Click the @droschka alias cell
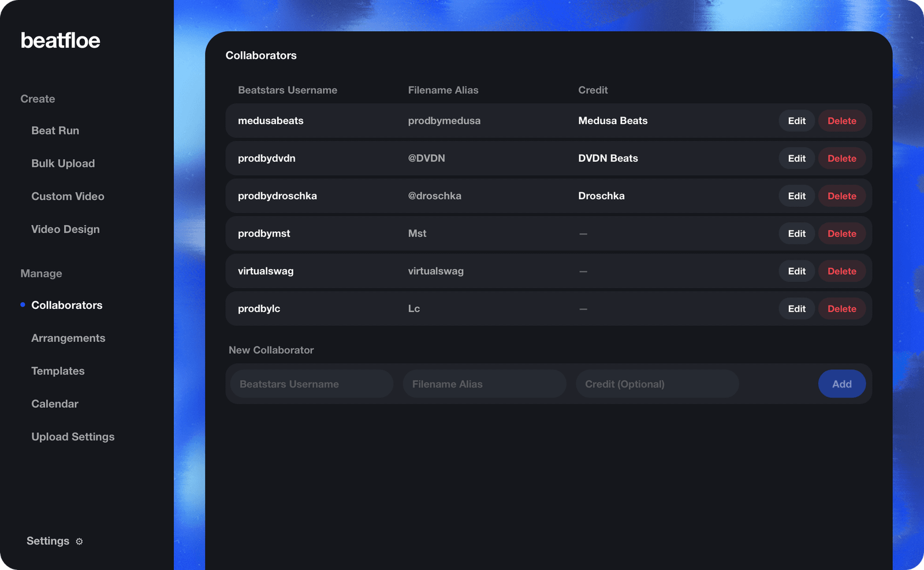 tap(434, 196)
